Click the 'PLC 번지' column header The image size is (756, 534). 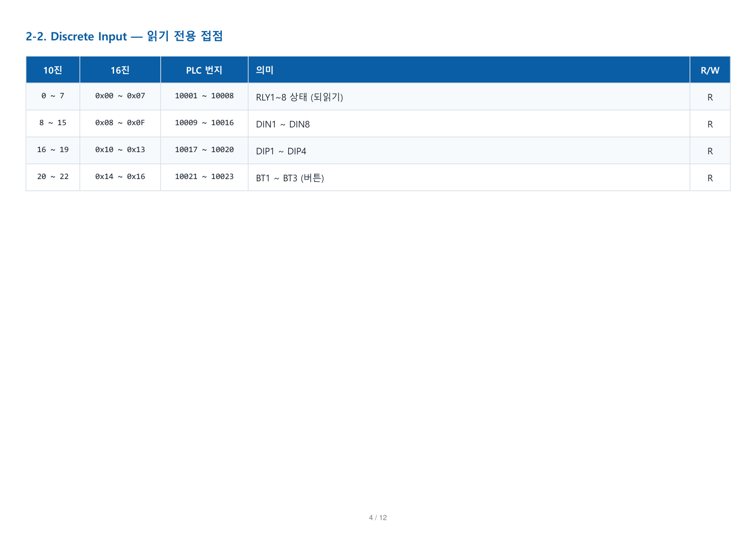pos(204,70)
